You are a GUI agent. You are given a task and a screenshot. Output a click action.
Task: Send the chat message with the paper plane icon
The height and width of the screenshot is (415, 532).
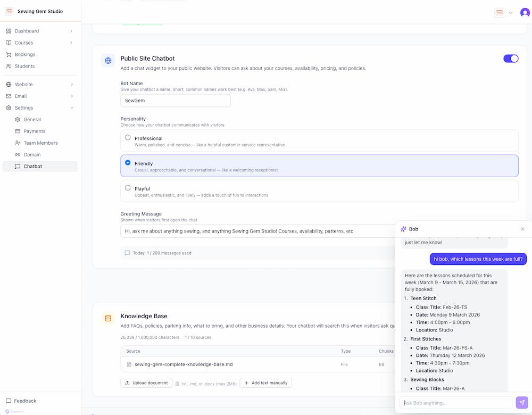point(521,402)
